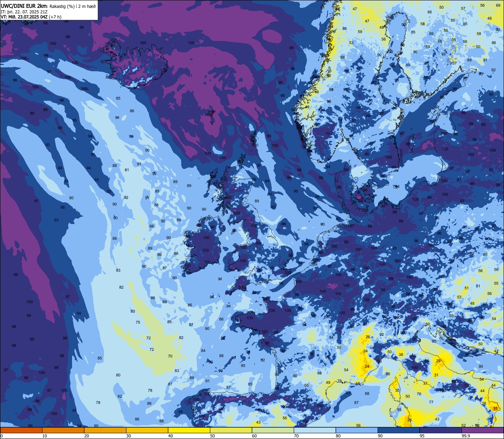Screen dimensions: 504x439
Task: Click the humidity value 84 in the Bay of Biscay
Action: click(203, 351)
